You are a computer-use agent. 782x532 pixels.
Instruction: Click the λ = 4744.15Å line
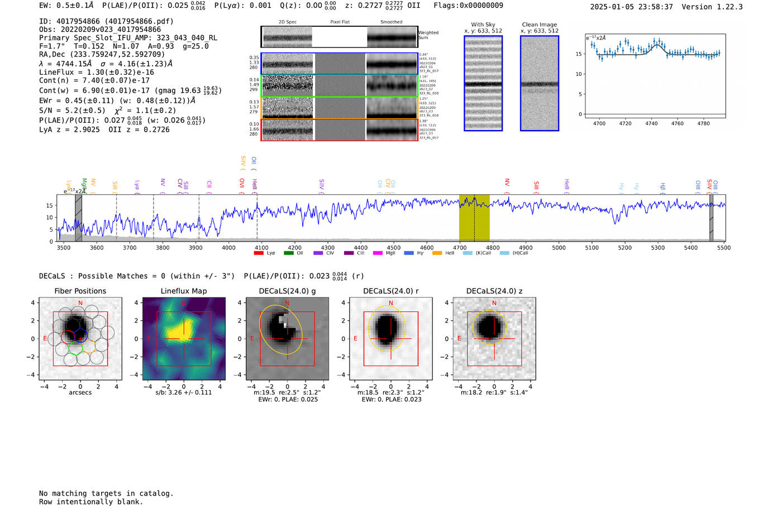pyautogui.click(x=106, y=64)
